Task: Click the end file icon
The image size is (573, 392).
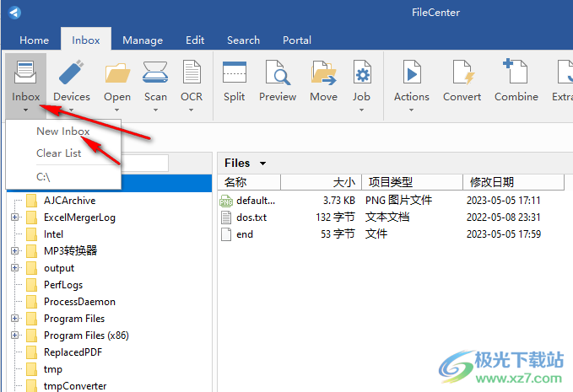Action: coord(226,234)
